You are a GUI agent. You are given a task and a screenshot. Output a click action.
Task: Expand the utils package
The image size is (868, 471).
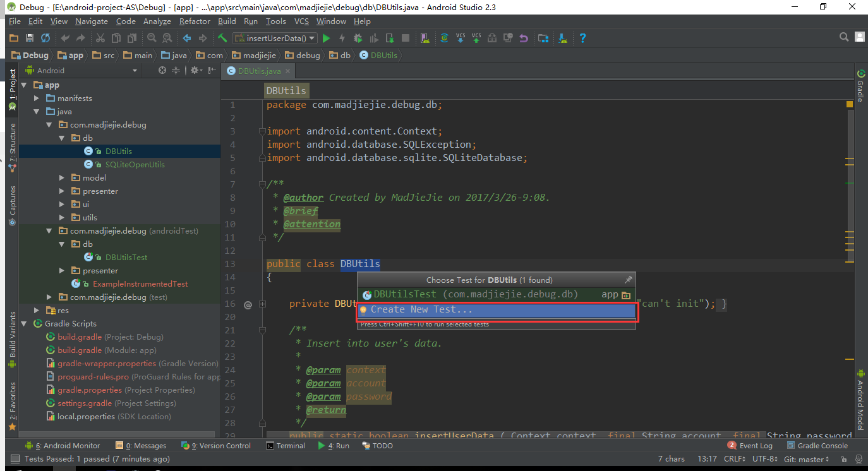pos(62,218)
